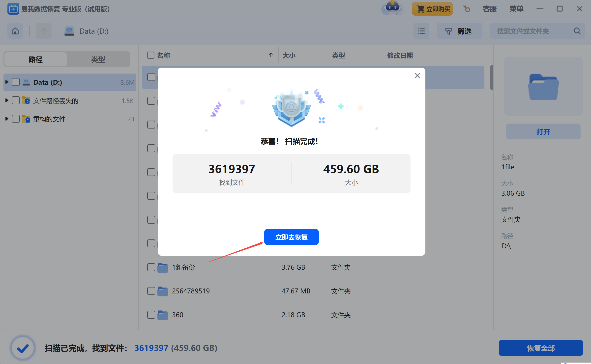This screenshot has height=364, width=591.
Task: Close the scan complete dialog
Action: (417, 76)
